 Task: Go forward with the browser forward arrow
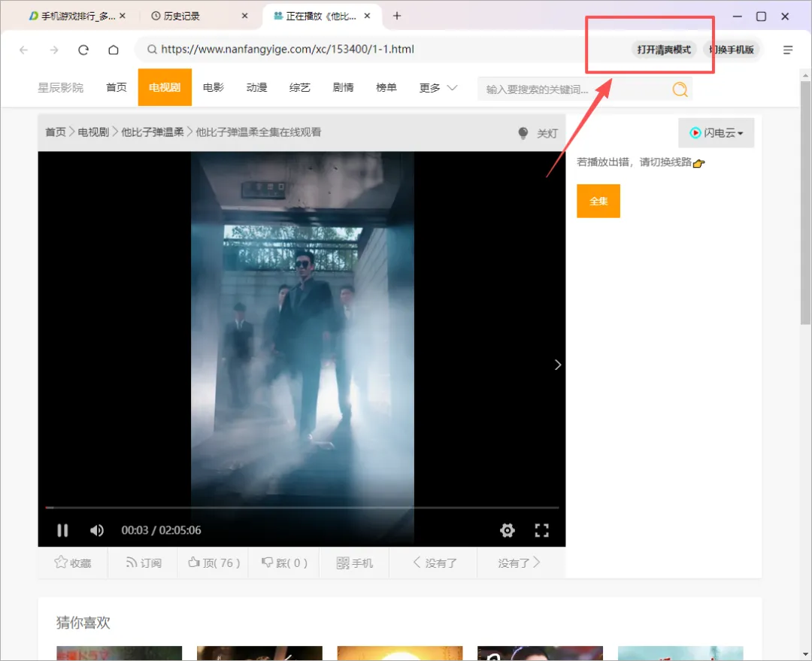click(54, 50)
